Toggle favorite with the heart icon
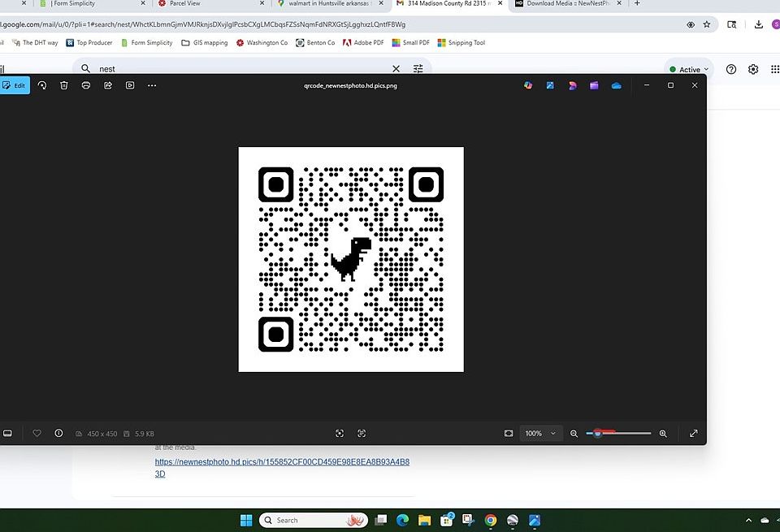Image resolution: width=780 pixels, height=532 pixels. (37, 434)
